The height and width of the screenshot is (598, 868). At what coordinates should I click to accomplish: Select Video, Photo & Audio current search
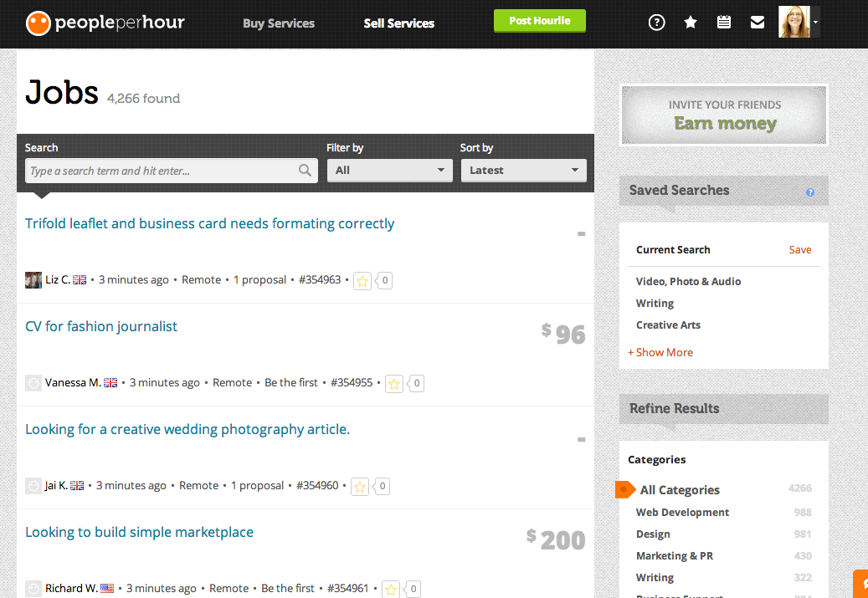[x=689, y=281]
